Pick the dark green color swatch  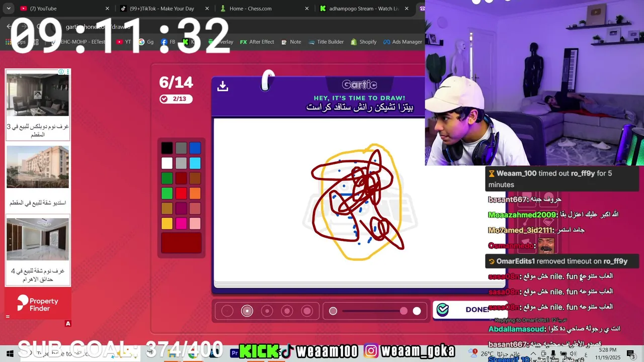click(x=167, y=178)
